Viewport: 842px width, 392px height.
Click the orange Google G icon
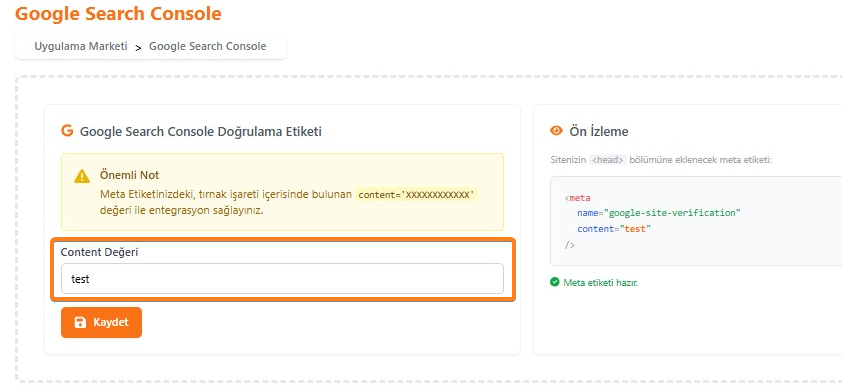click(x=67, y=130)
